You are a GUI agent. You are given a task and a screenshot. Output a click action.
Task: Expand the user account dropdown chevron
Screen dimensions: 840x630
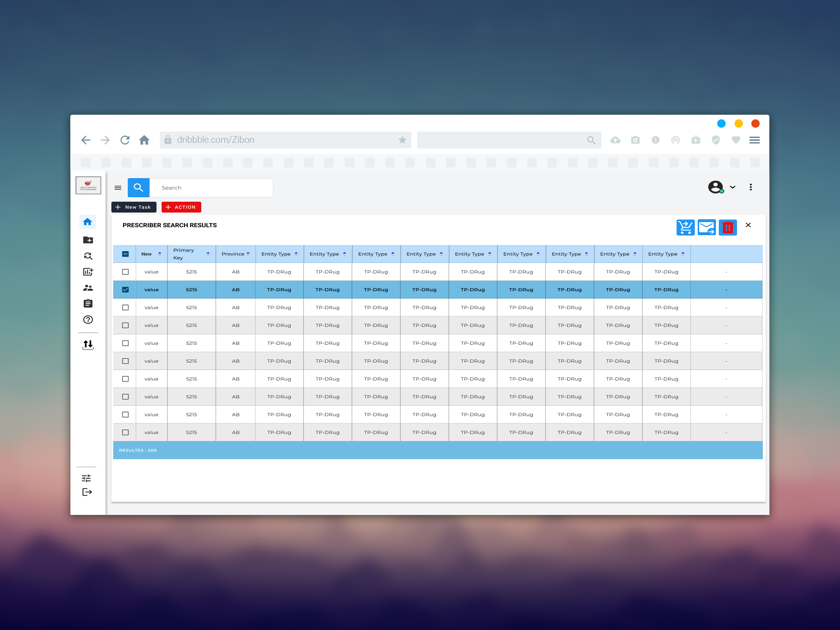pyautogui.click(x=733, y=187)
